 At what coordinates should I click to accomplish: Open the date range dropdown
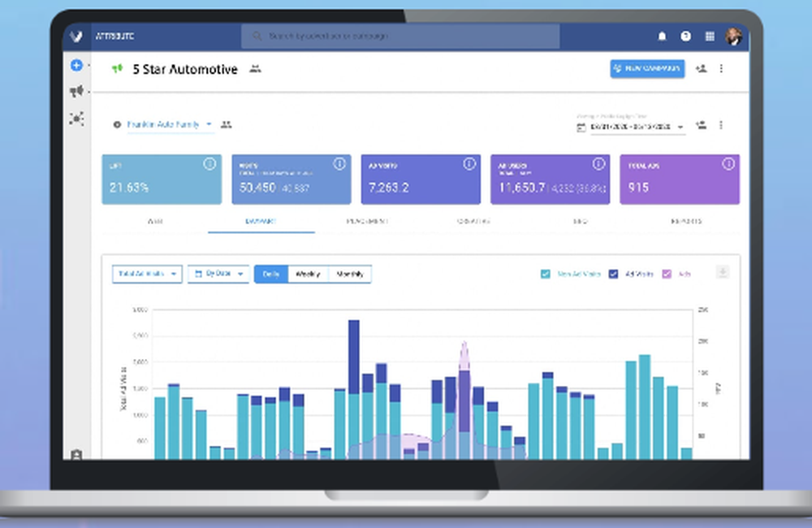(x=638, y=127)
